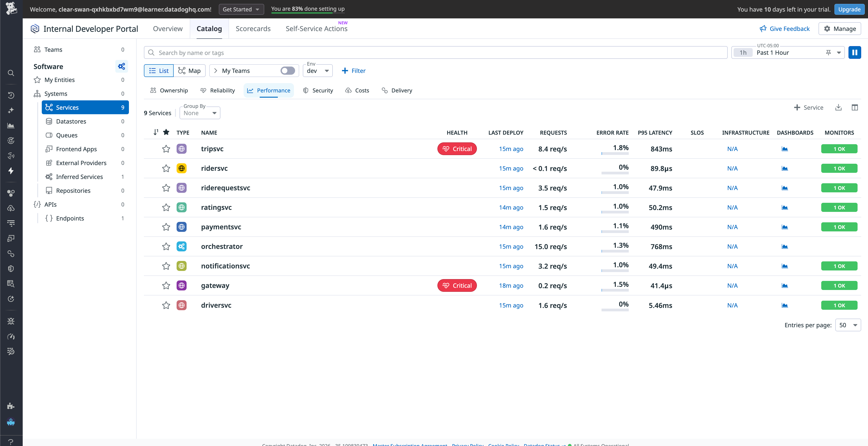Click the Upgrade button

(849, 9)
